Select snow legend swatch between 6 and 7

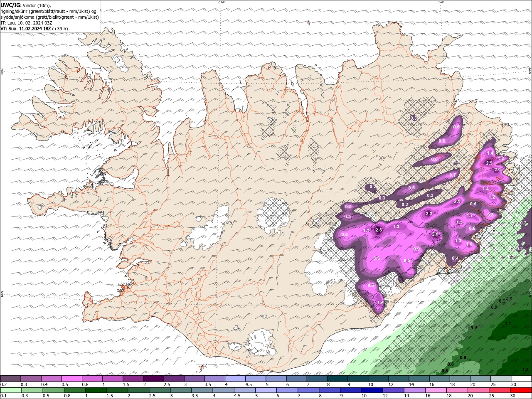tap(296, 379)
